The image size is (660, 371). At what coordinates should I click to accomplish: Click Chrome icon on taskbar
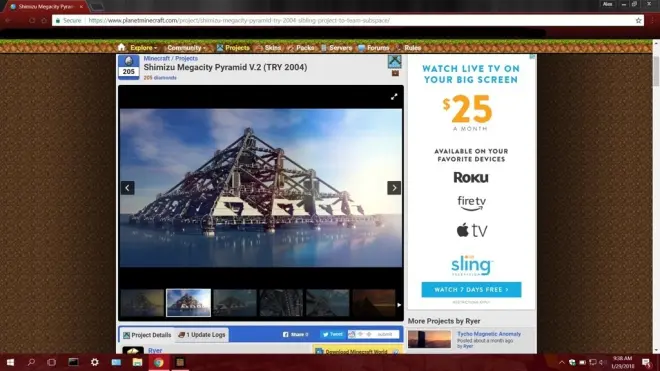pos(159,362)
